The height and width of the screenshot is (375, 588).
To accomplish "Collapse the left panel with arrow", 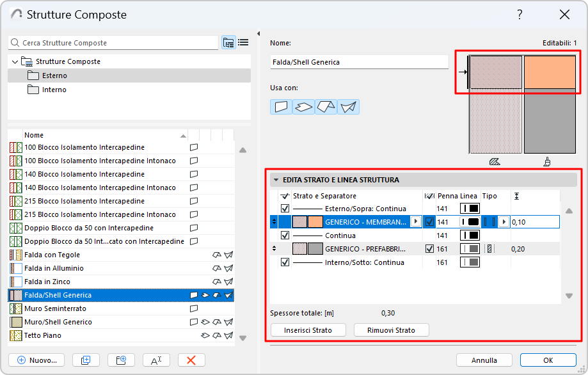I will [x=258, y=33].
